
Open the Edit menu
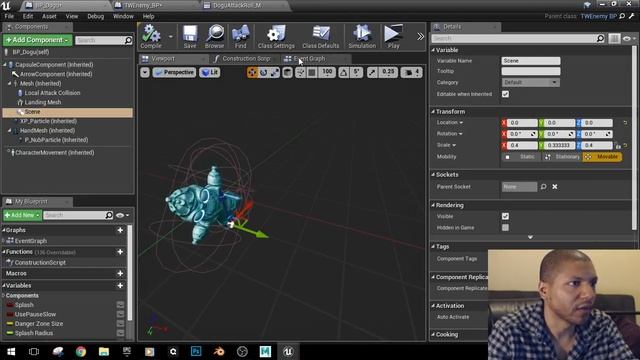click(x=28, y=16)
